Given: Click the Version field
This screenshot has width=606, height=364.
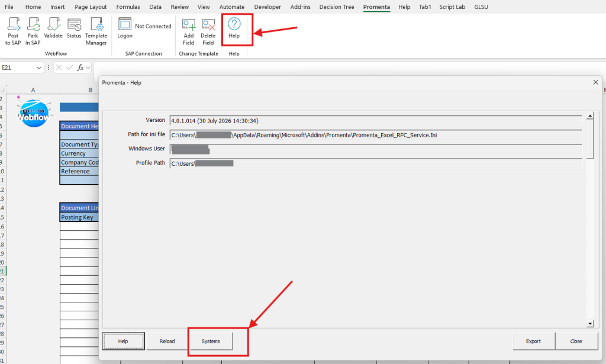Looking at the screenshot, I should (x=376, y=121).
